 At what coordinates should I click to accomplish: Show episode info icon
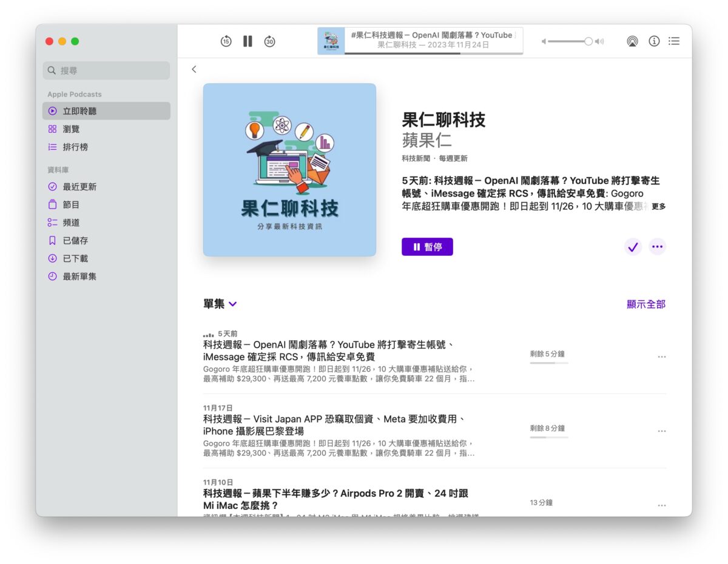coord(654,41)
